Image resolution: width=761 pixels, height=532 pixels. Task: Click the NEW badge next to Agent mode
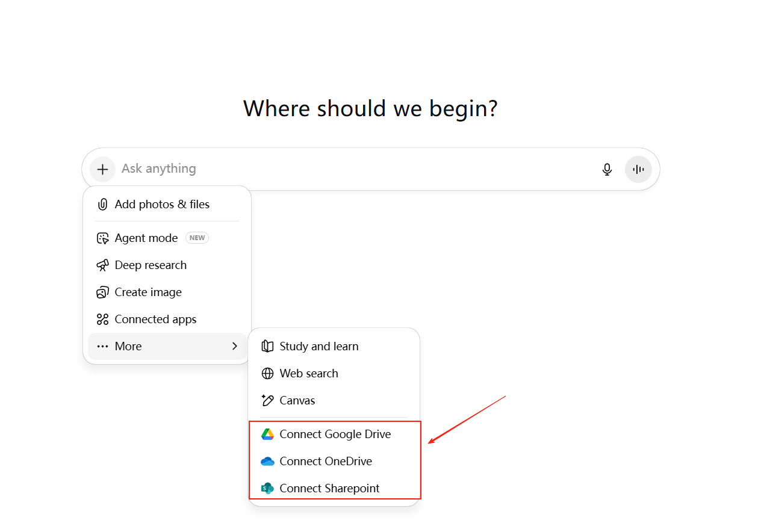[197, 238]
